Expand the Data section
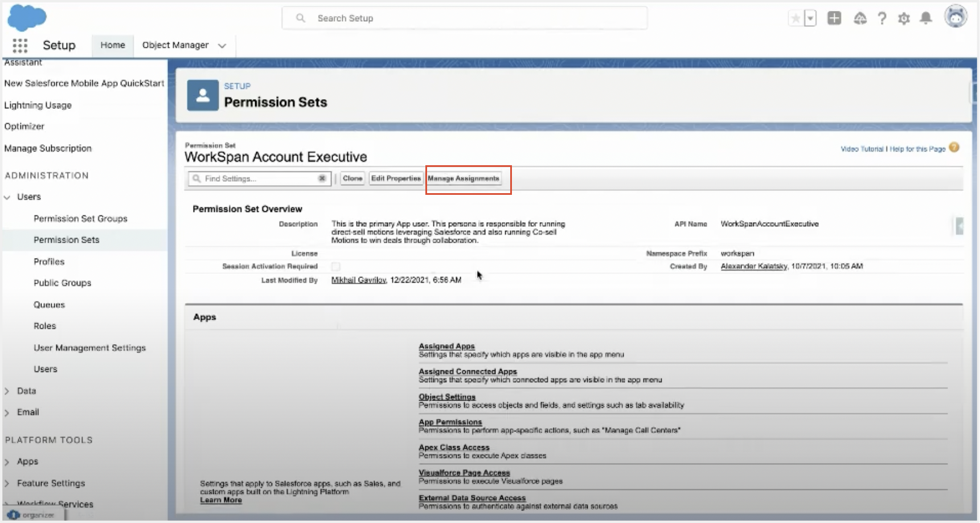The width and height of the screenshot is (980, 523). 7,391
